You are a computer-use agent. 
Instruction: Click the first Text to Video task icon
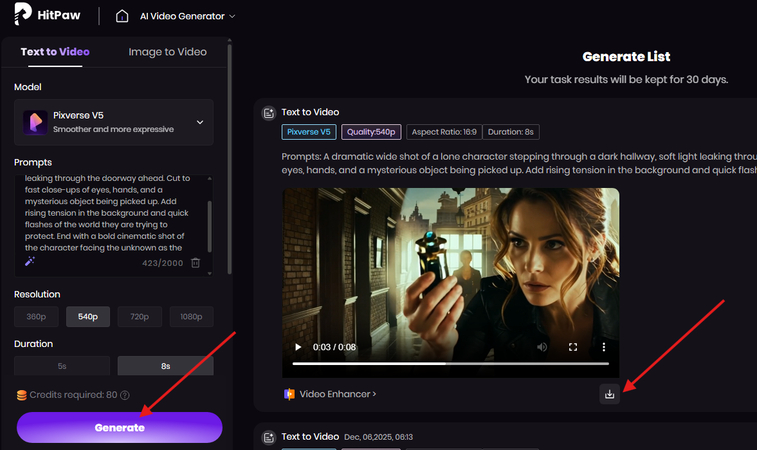268,113
